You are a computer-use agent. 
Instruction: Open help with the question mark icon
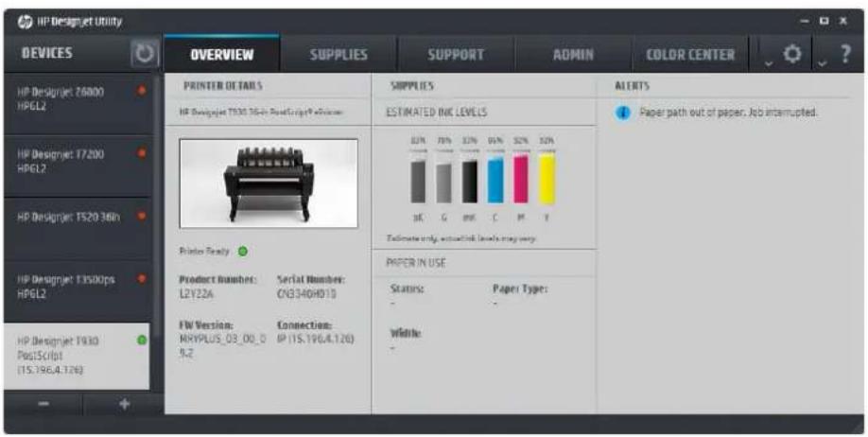click(845, 54)
